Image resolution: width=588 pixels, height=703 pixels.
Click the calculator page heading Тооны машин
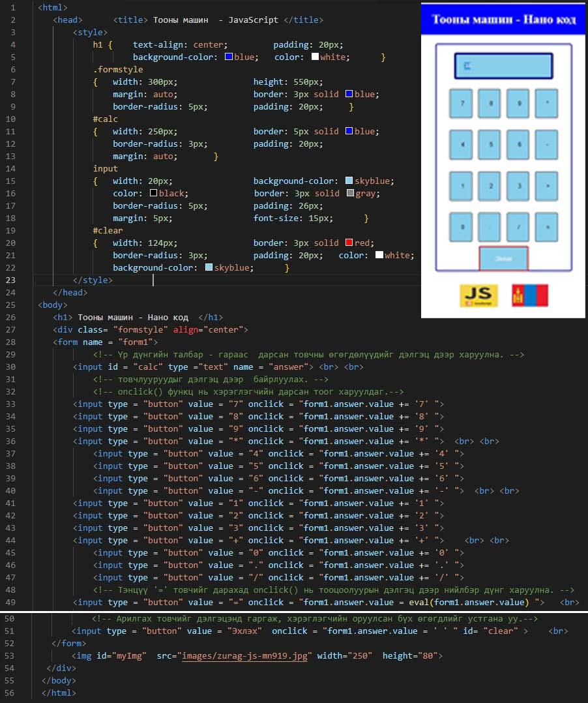tap(503, 20)
